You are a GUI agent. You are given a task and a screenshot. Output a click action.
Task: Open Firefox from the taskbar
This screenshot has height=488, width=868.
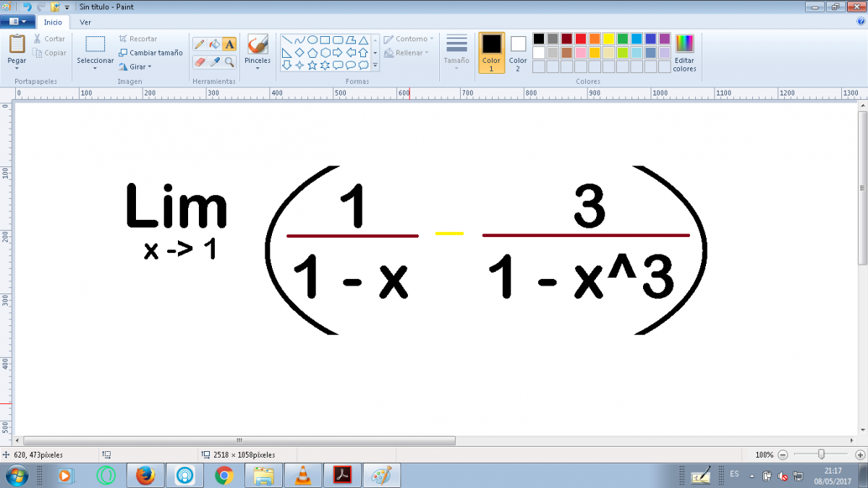(145, 475)
